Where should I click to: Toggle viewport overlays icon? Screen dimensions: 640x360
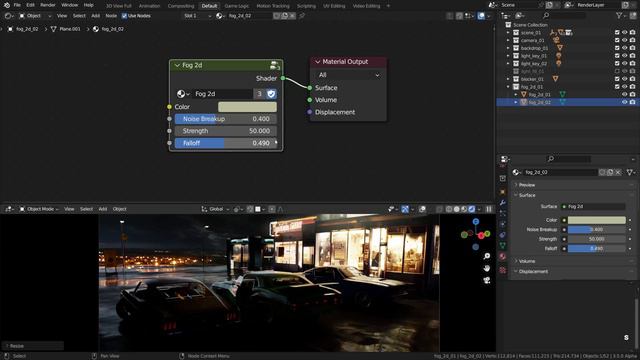(x=422, y=209)
